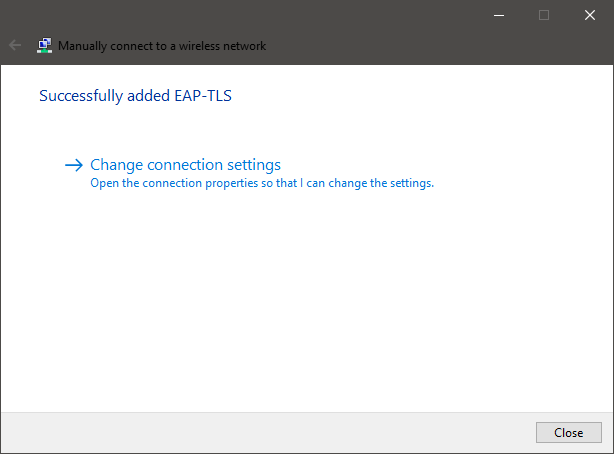Open Change connection settings
The width and height of the screenshot is (614, 454).
click(x=185, y=165)
